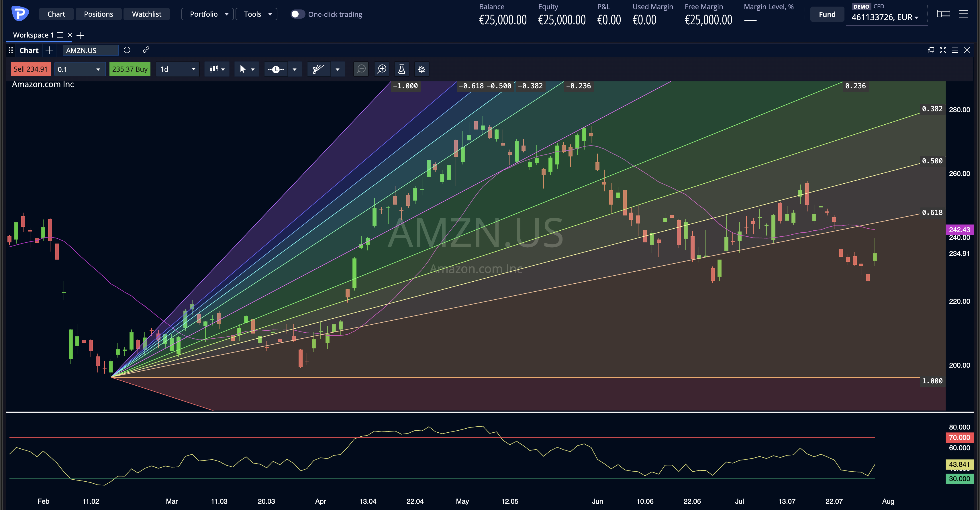Click the Free Margin value €25,000.00
The width and height of the screenshot is (980, 510).
708,20
